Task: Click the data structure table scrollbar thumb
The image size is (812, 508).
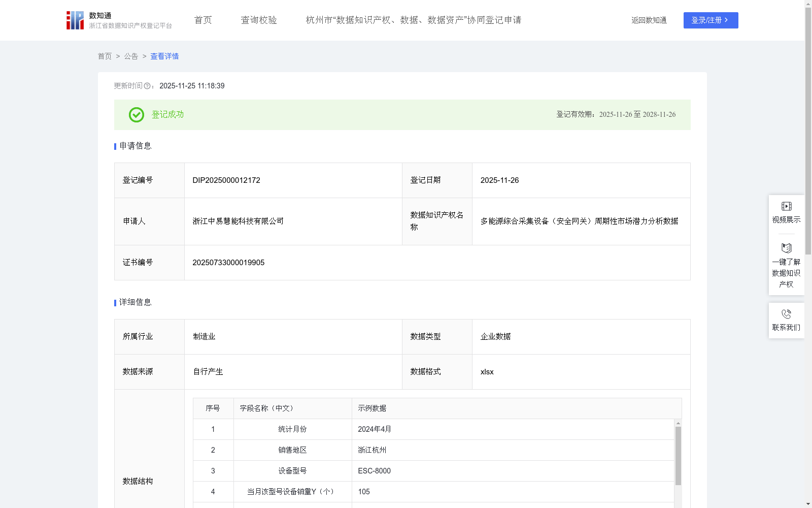Action: [678, 456]
